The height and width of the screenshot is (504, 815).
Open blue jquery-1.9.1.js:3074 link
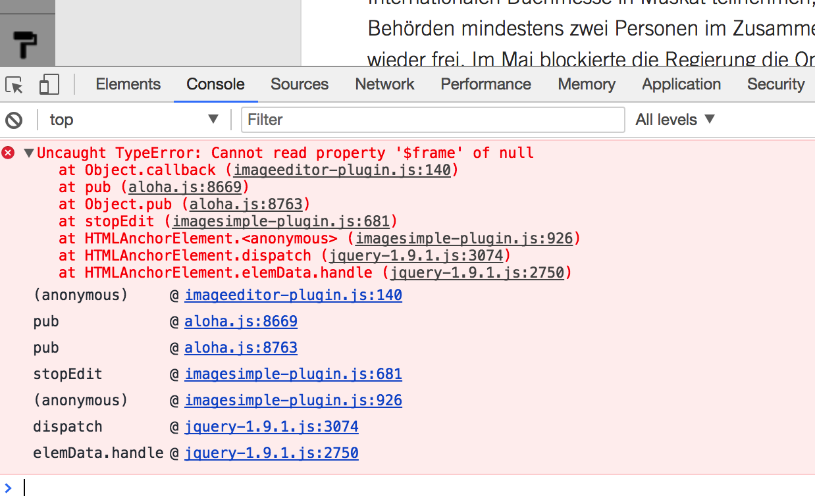(x=271, y=427)
